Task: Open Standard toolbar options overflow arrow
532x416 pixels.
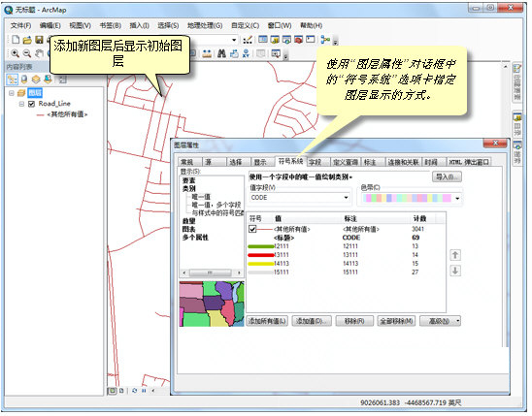Action: [335, 42]
